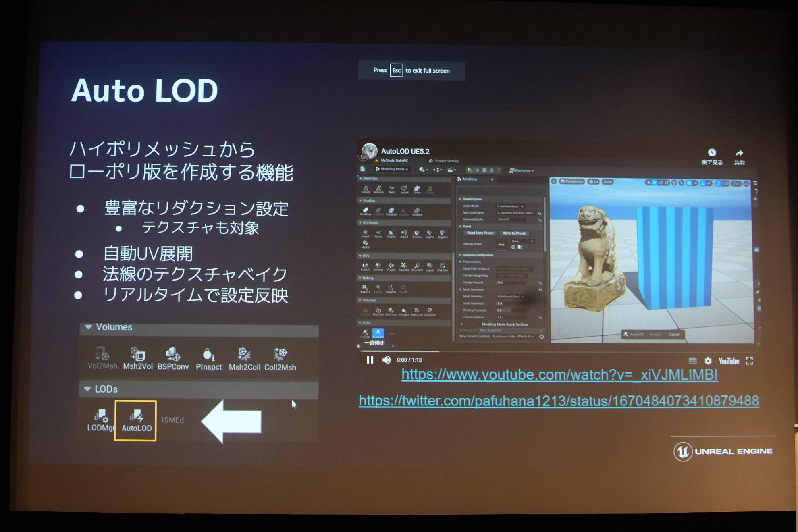The image size is (798, 532).
Task: Run the AutoUV tool in UVs
Action: [x=365, y=267]
